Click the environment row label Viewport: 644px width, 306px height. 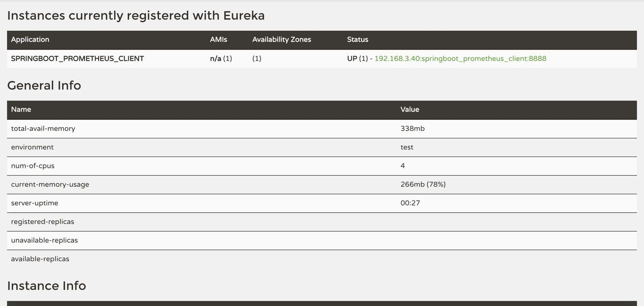(x=32, y=147)
